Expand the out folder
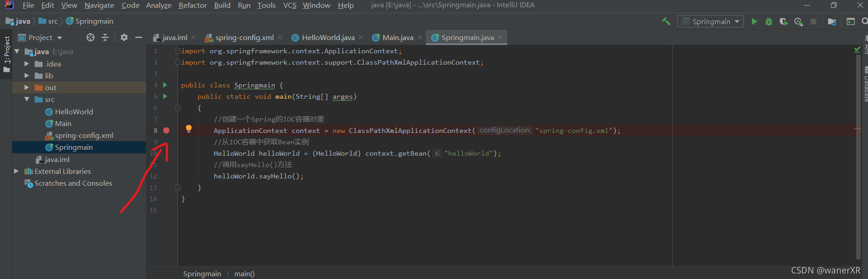 (26, 87)
